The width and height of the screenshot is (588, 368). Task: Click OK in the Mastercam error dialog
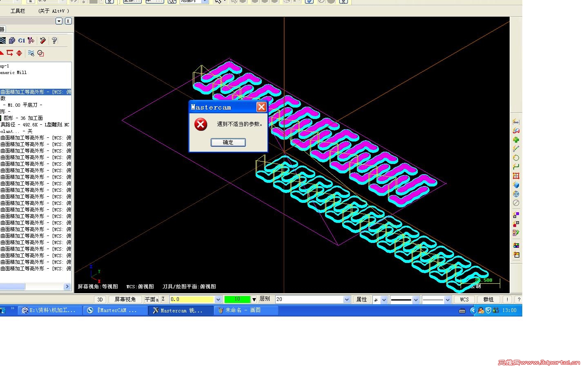pyautogui.click(x=228, y=142)
